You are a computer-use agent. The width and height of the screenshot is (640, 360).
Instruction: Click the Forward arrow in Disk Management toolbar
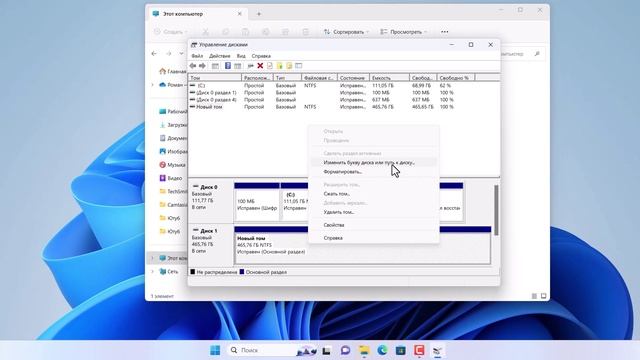[202, 66]
